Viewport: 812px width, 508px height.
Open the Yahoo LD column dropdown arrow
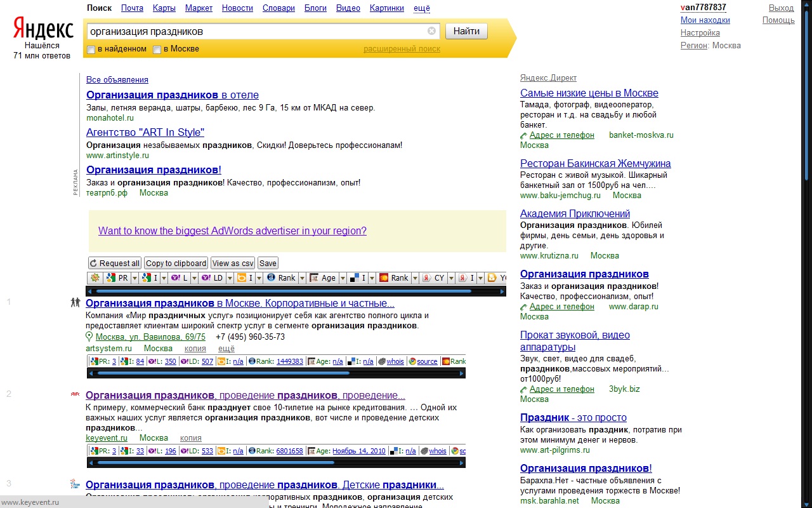point(230,278)
